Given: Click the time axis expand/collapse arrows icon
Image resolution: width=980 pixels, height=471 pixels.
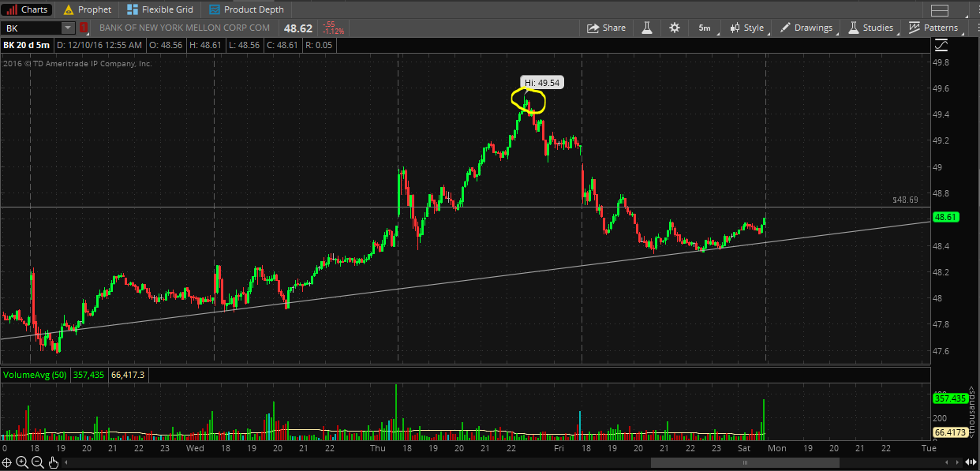Looking at the screenshot, I should pos(970,462).
